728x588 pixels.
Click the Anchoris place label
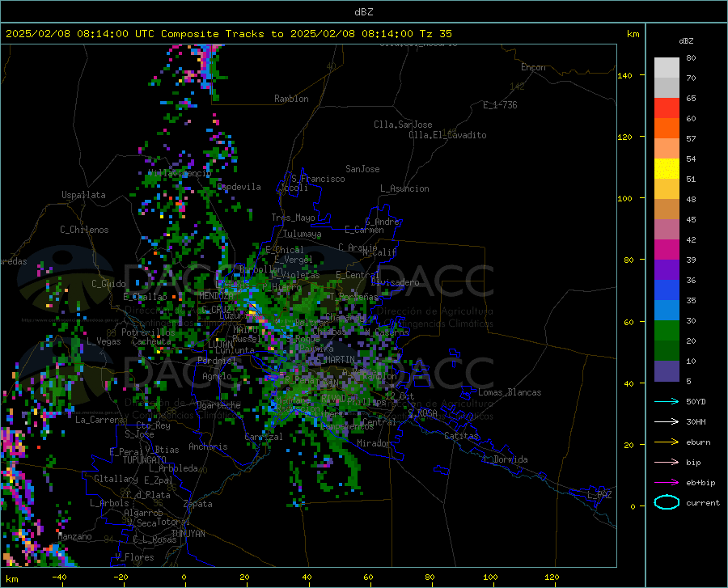click(x=208, y=446)
